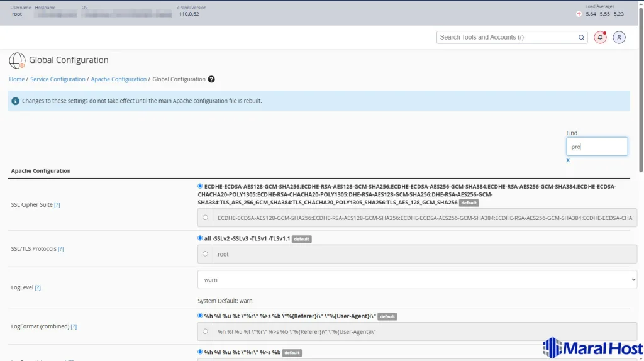Clear the Find filter with the x

(x=568, y=160)
